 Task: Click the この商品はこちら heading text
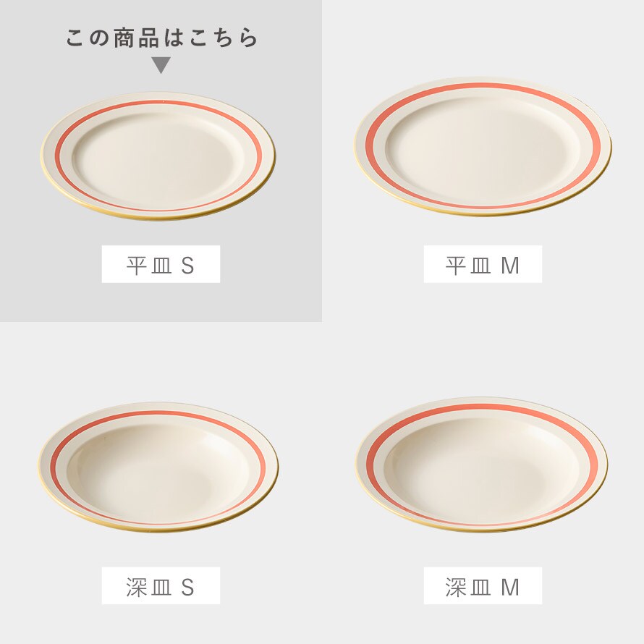point(161,38)
